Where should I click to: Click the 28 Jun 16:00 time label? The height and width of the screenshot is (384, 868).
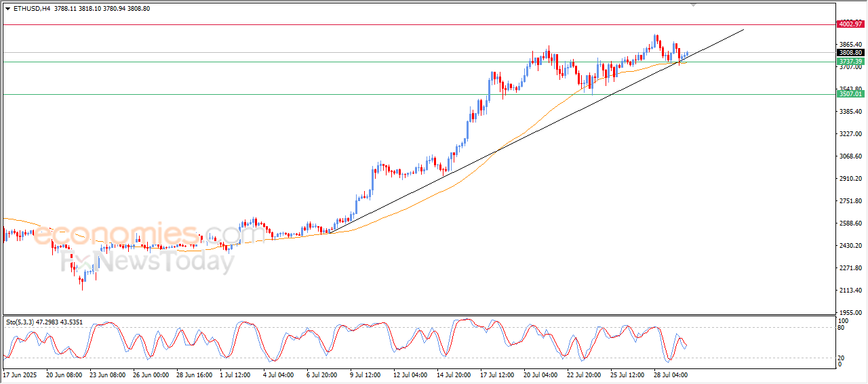(x=195, y=374)
